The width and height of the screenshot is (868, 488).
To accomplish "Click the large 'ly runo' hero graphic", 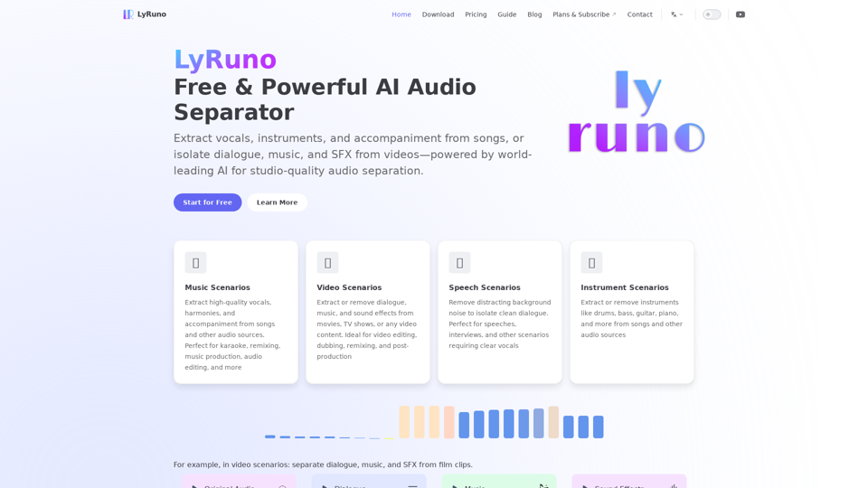I will 637,112.
